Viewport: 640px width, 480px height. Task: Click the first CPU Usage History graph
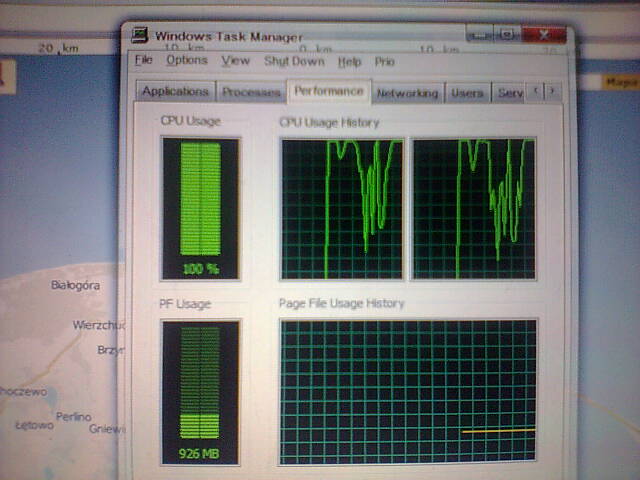tap(342, 209)
